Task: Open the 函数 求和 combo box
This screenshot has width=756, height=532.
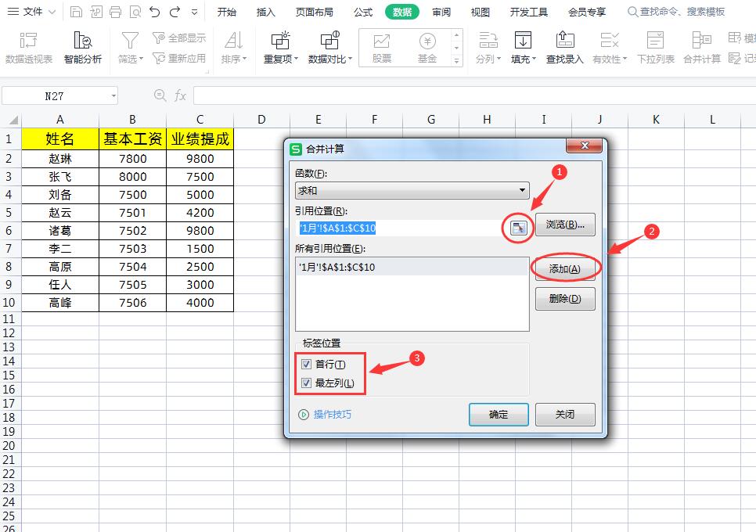Action: [x=412, y=191]
